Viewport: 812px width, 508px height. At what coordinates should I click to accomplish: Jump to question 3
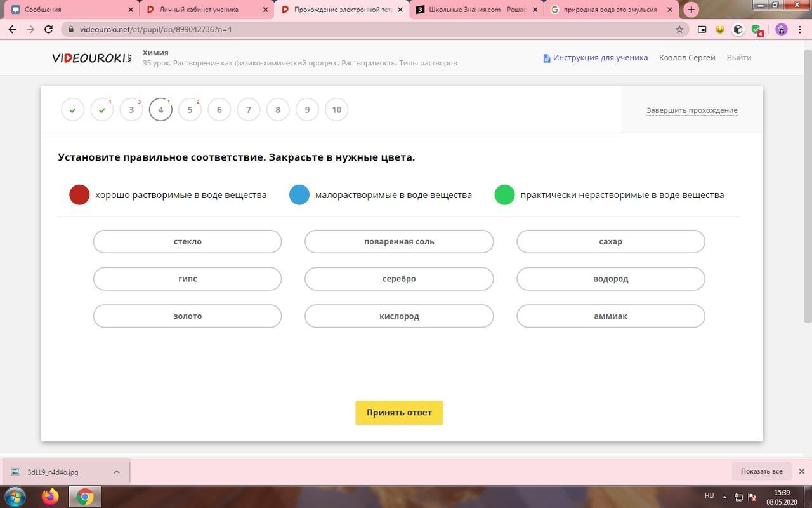(x=131, y=110)
